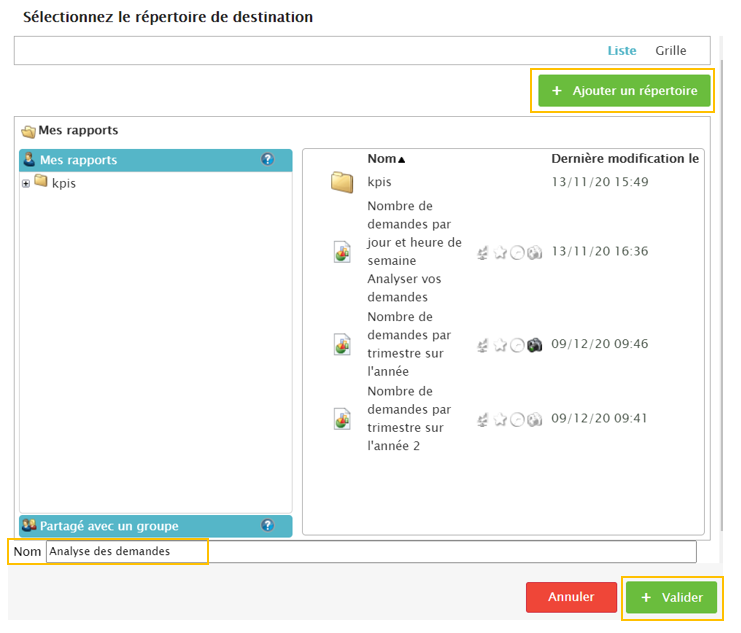Viewport: 741px width, 633px height.
Task: Click the kpis folder icon in the list
Action: [342, 182]
